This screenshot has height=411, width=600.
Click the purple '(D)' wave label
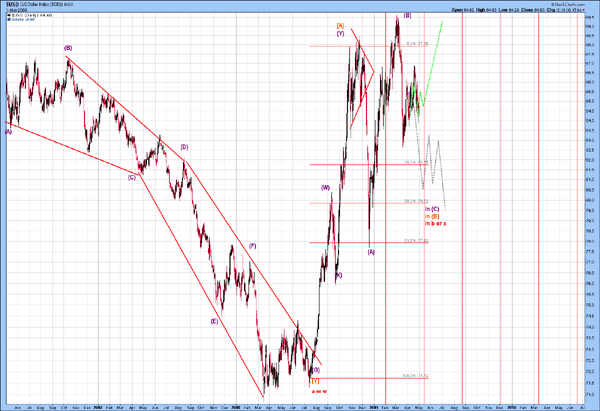(x=184, y=147)
